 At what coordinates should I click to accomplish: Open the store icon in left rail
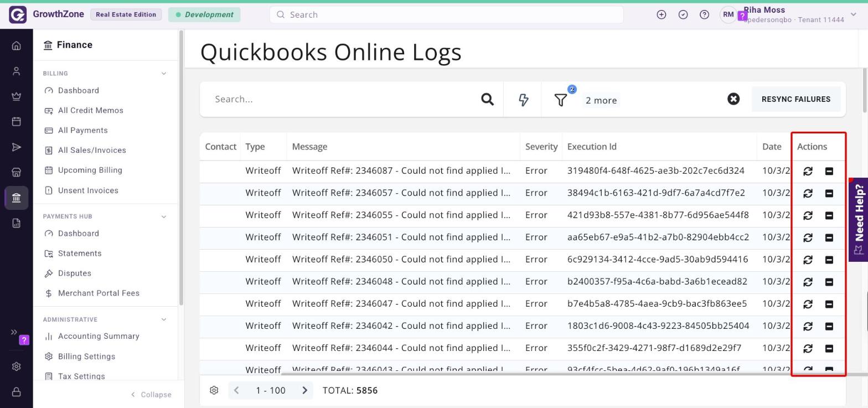coord(16,172)
